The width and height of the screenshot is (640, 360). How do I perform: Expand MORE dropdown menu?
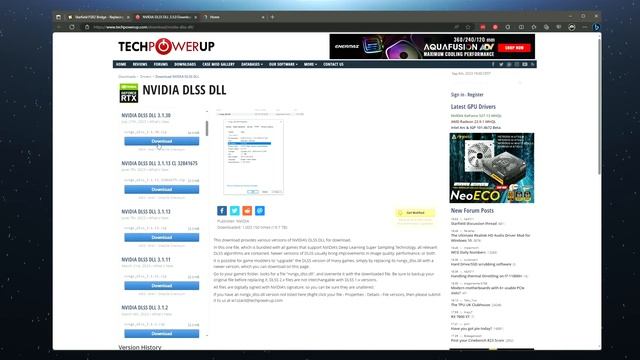coord(310,64)
